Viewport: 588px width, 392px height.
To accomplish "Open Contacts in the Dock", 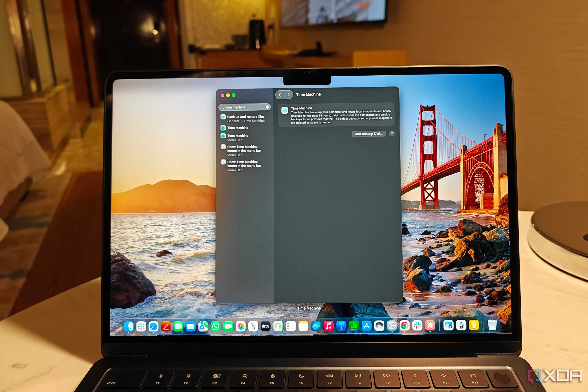I will [278, 326].
